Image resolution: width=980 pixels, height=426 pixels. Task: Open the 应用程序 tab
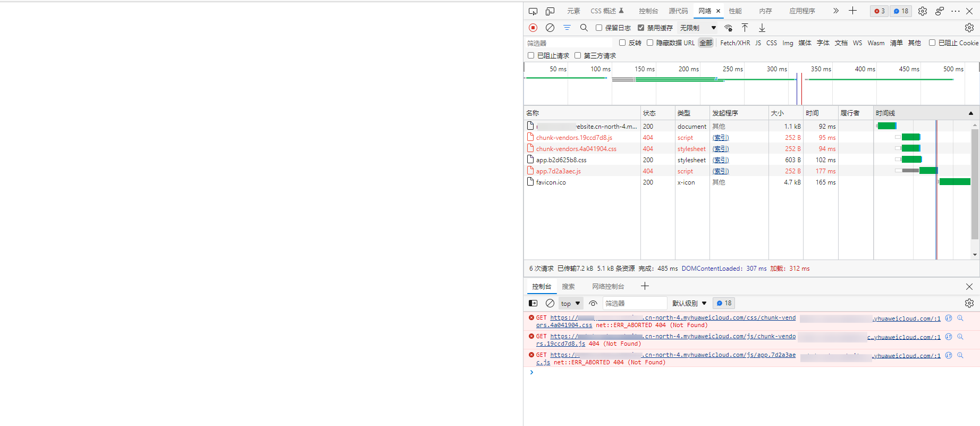pos(802,11)
